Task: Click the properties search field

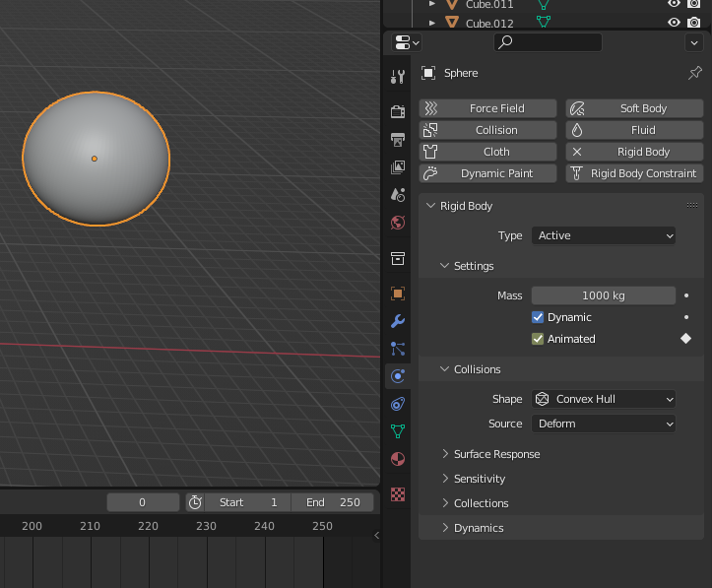Action: click(x=548, y=42)
